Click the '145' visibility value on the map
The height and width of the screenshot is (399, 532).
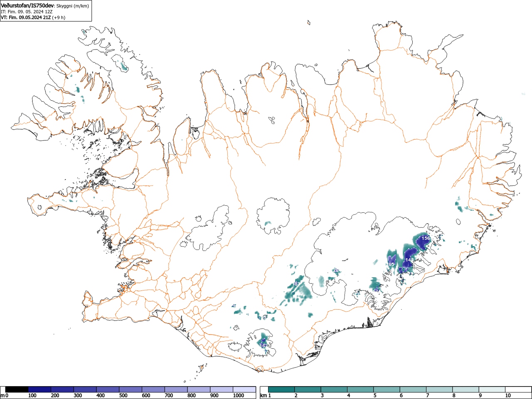point(409,260)
